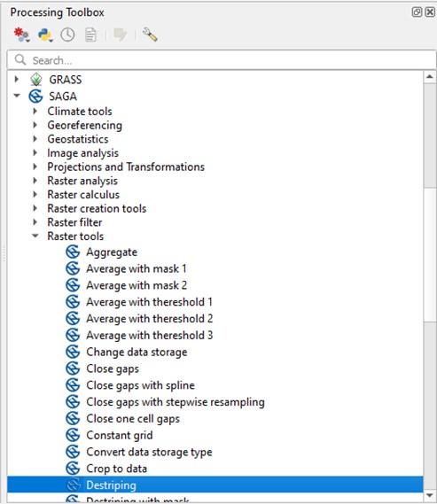
Task: Click scrollbar down arrow in toolbox
Action: coord(430,495)
